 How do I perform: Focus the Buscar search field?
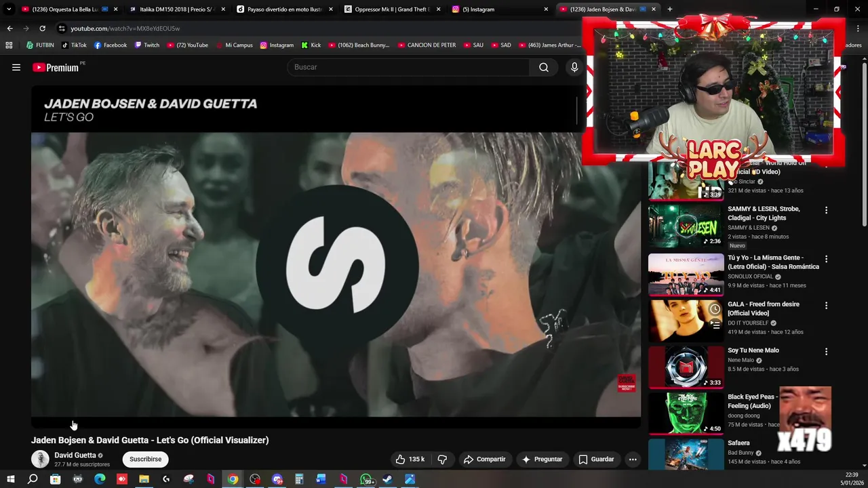click(x=408, y=67)
